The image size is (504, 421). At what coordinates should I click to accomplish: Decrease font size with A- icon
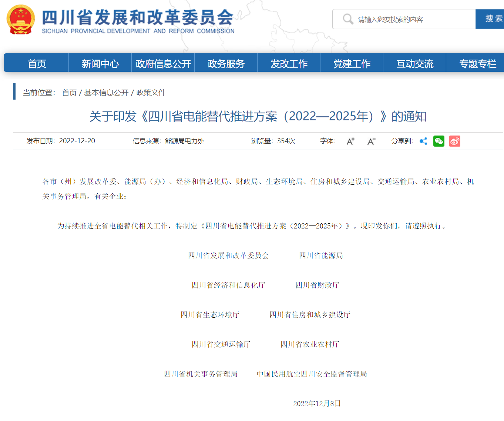tap(371, 141)
